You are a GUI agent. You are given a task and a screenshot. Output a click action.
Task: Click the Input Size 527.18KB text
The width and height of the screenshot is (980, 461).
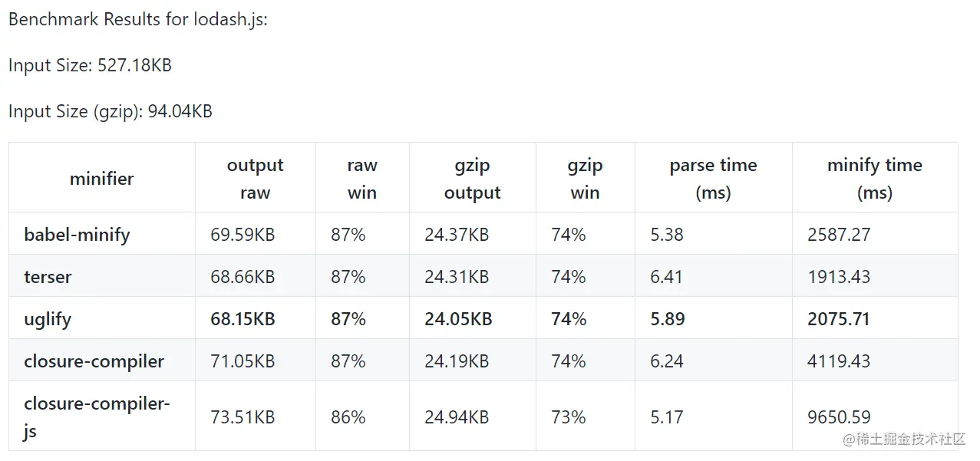(90, 65)
